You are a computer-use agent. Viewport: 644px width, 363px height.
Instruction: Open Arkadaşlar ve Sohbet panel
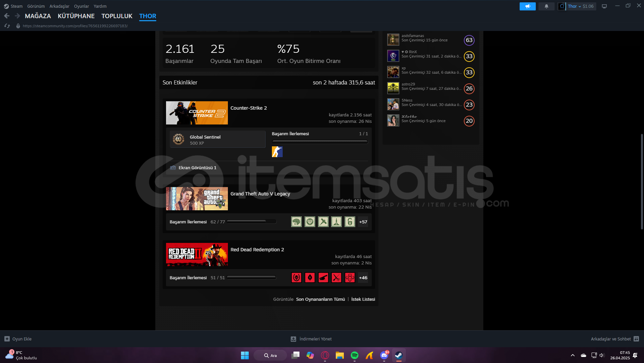click(x=615, y=339)
